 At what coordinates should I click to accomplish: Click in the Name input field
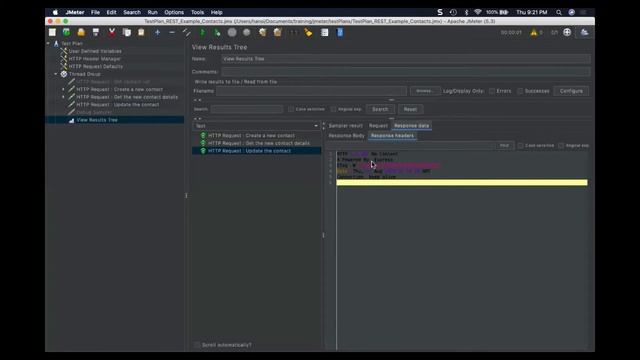point(406,59)
